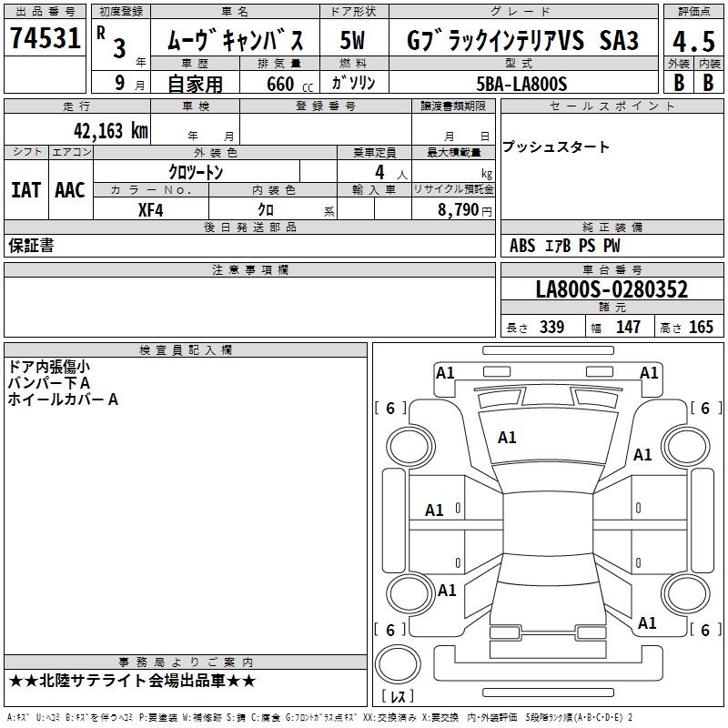Select the inspector note バンパー下A
728x728 pixels.
coord(49,383)
